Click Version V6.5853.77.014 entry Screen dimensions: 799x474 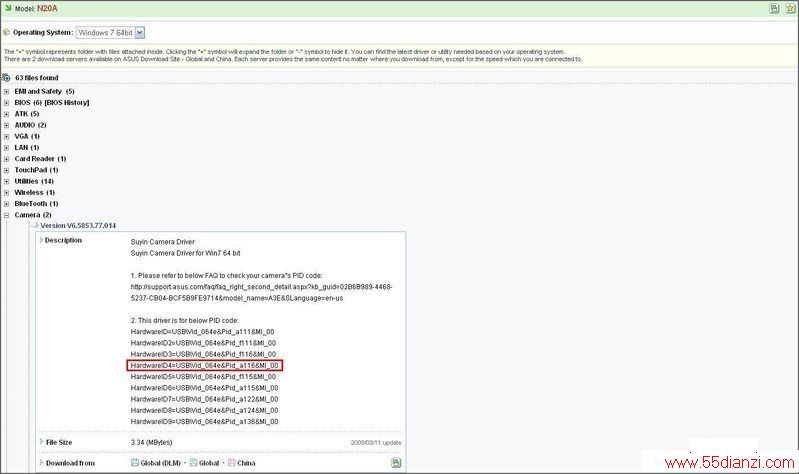78,225
